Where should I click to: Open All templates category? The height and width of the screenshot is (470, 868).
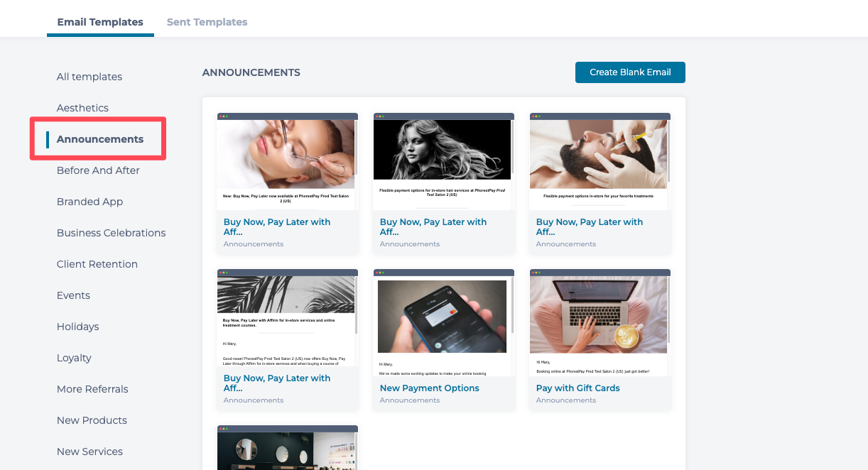[x=89, y=77]
